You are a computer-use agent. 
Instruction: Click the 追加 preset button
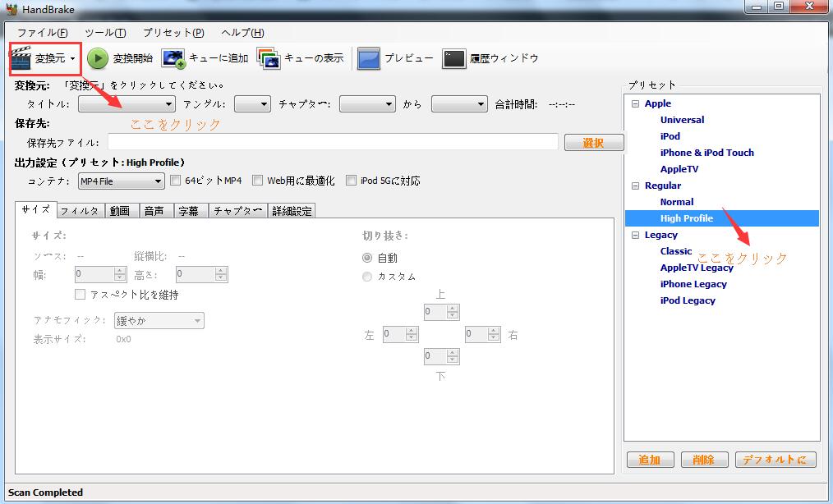[650, 460]
